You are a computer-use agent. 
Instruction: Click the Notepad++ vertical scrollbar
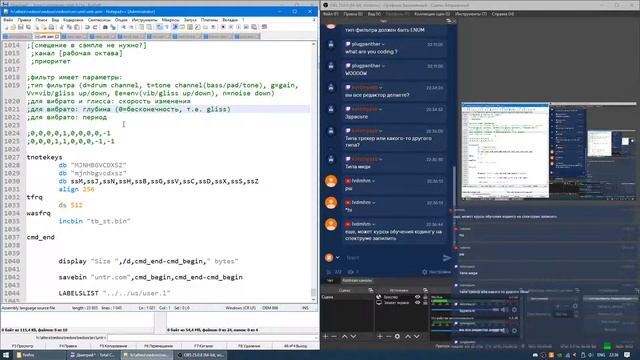313,171
